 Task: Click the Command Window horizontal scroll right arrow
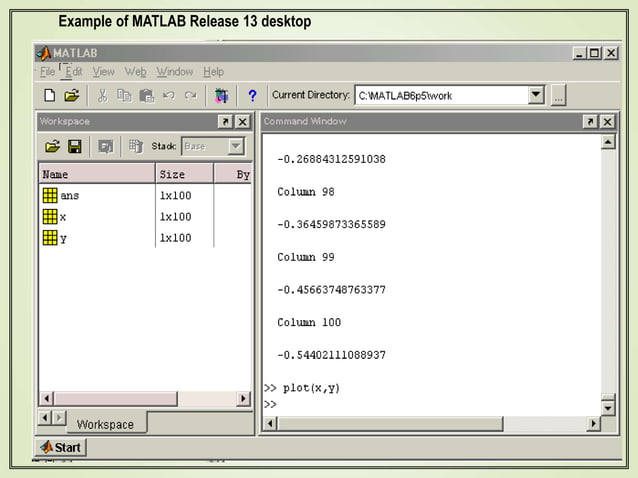593,424
